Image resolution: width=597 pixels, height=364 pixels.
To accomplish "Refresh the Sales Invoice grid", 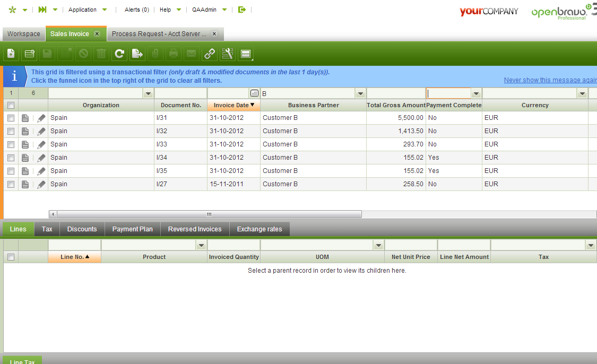I will pyautogui.click(x=119, y=54).
